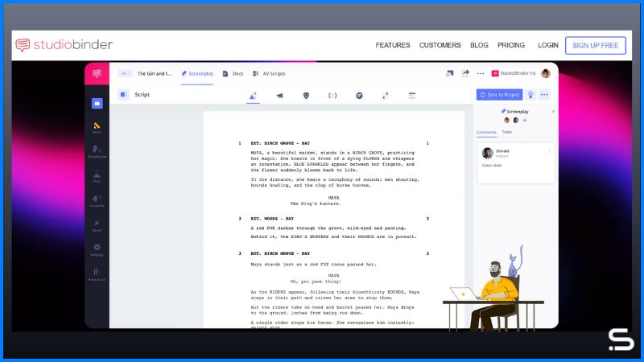Screen dimensions: 644x362
Task: Click the windows icon in the top bar
Action: click(x=450, y=73)
